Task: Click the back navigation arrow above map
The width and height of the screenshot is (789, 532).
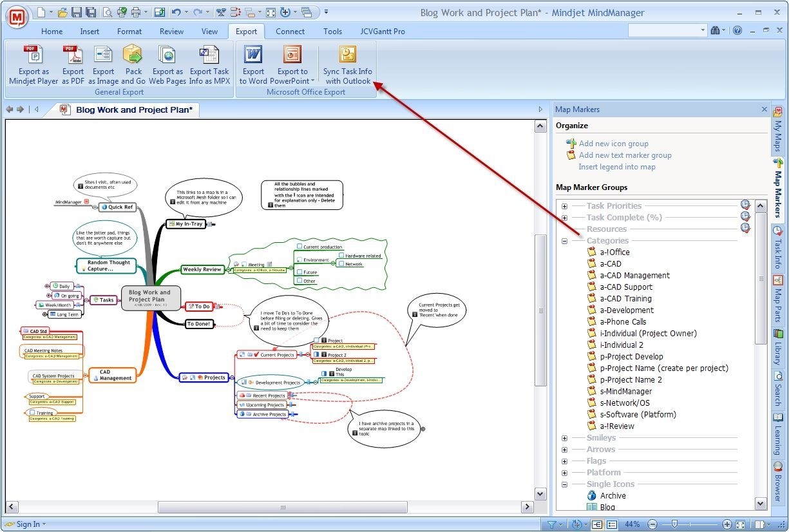Action: (9, 109)
